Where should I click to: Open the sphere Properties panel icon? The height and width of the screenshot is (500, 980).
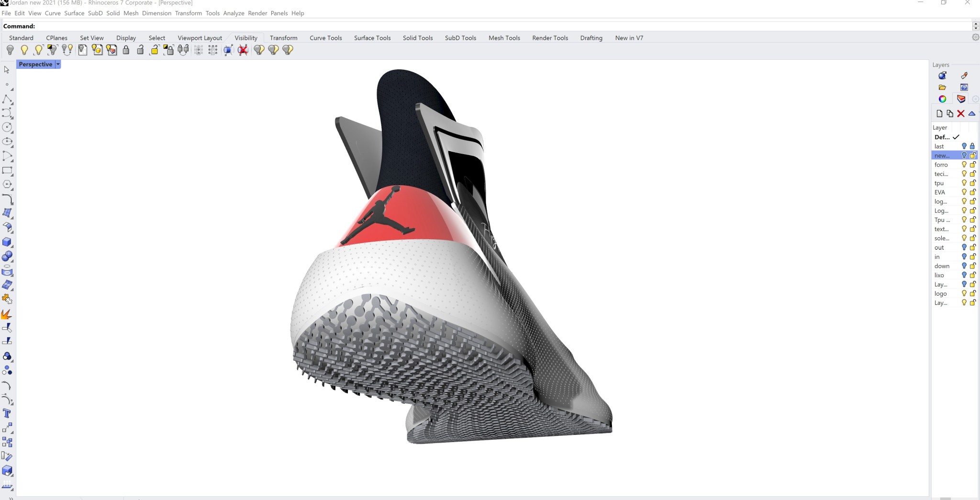point(942,76)
